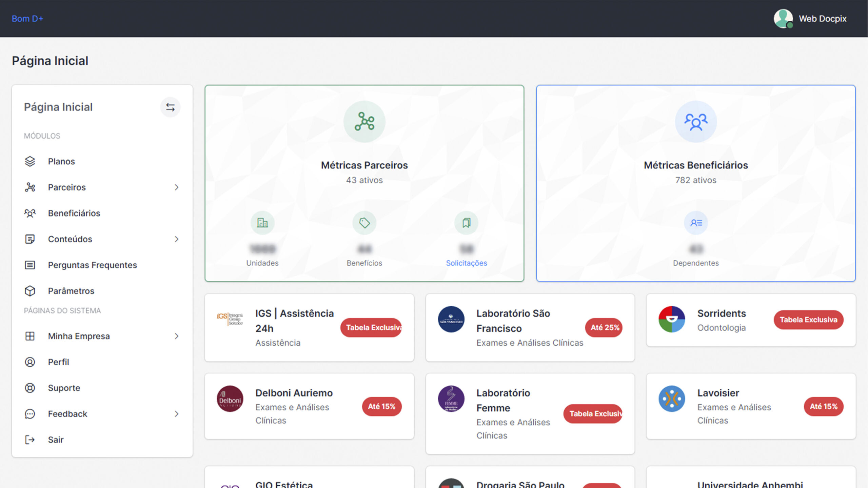Open the Solicitações link
The height and width of the screenshot is (488, 868).
pyautogui.click(x=466, y=263)
